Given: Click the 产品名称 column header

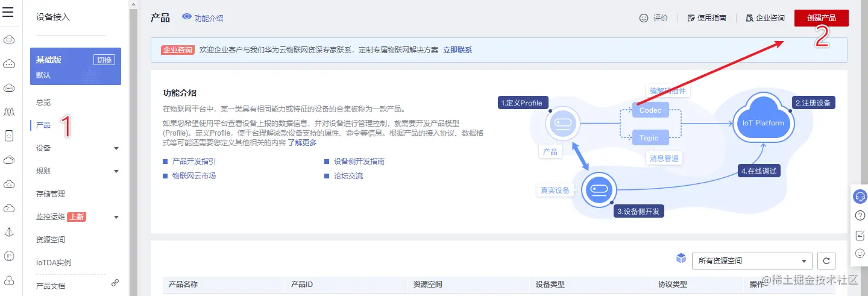Looking at the screenshot, I should point(183,284).
